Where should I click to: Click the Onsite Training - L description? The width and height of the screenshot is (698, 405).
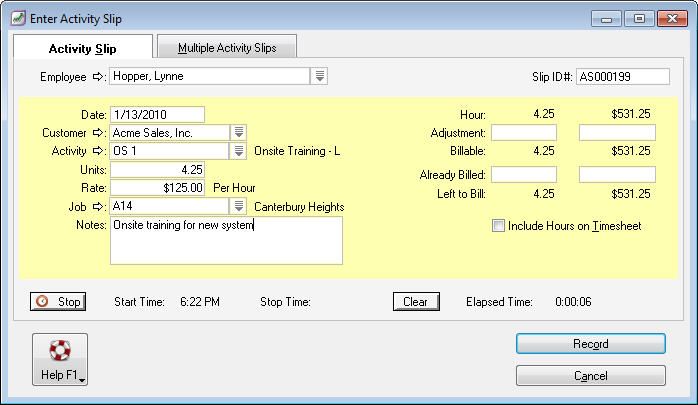[297, 151]
